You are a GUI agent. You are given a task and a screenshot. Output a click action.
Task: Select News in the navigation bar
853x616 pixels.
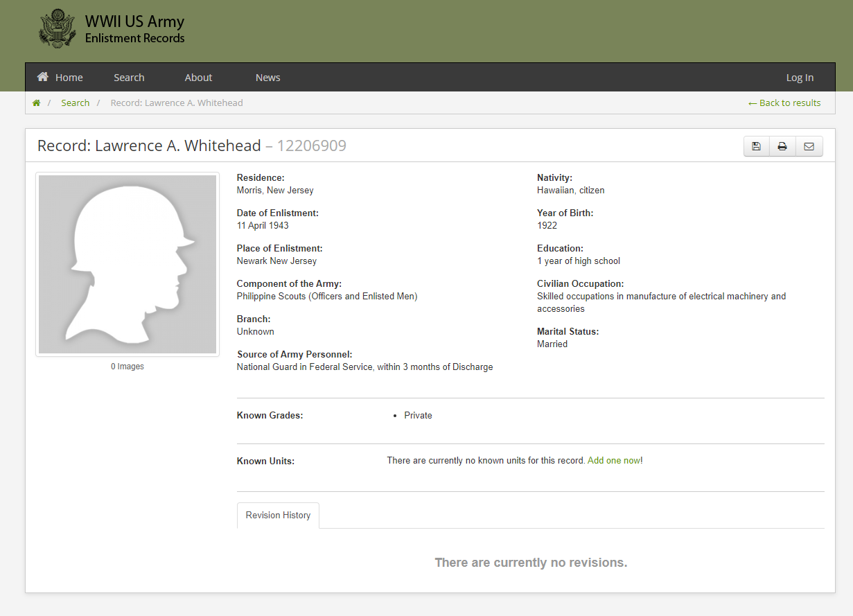[267, 78]
